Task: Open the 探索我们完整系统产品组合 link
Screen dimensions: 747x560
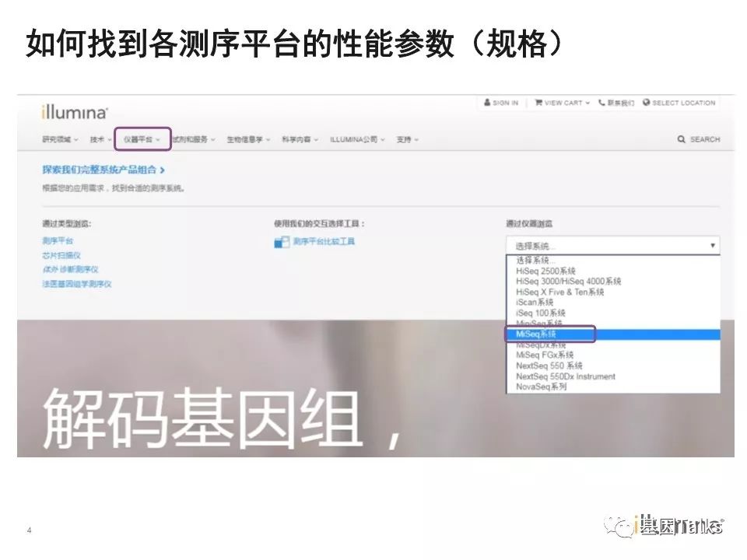Action: click(103, 169)
